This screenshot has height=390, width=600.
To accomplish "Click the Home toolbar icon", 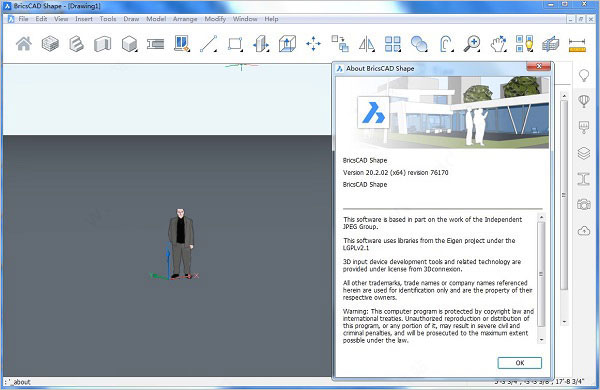I will [24, 44].
